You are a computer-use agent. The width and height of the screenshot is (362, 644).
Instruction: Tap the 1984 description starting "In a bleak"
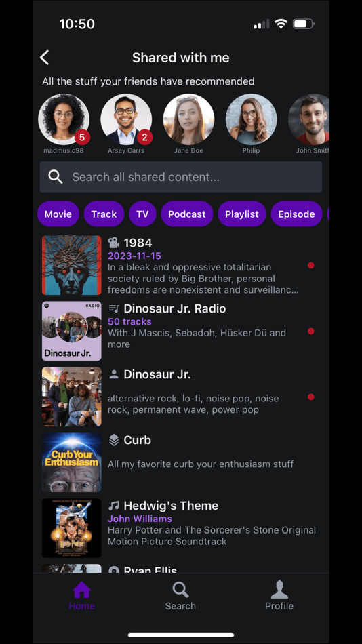(x=203, y=279)
